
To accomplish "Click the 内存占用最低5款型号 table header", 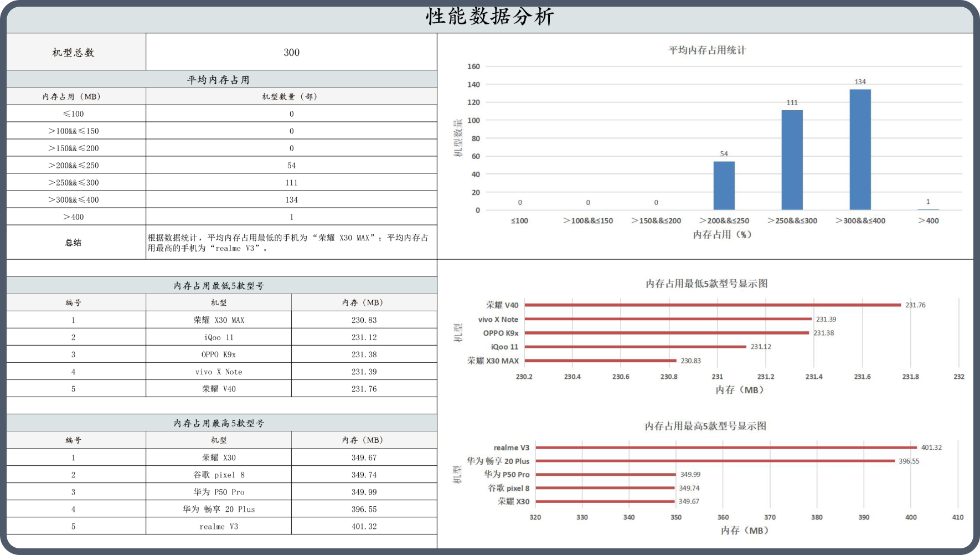I will [x=219, y=286].
